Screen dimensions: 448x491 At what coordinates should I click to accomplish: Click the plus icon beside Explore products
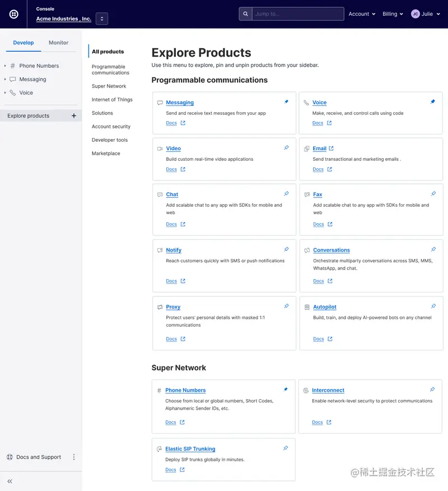74,116
